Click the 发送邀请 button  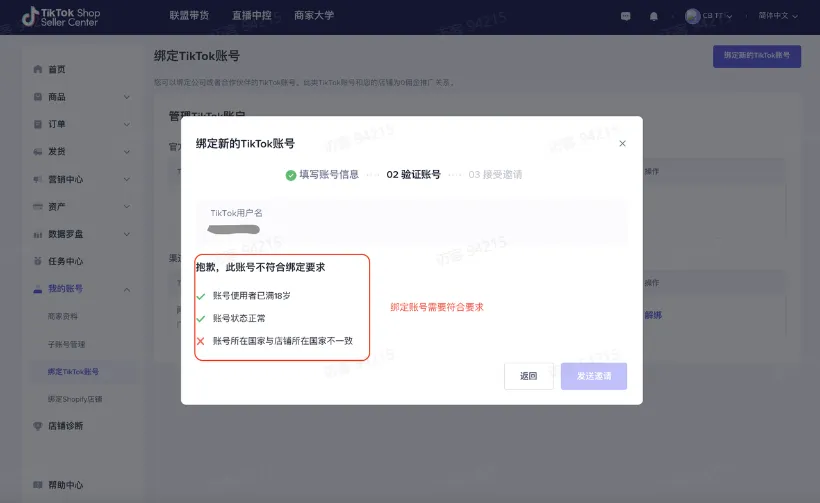pyautogui.click(x=594, y=376)
